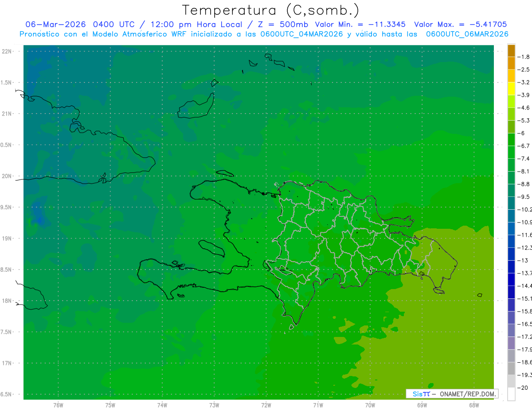Click the '18N' latitude label
Viewport: 532px width, 411px height.
point(7,301)
